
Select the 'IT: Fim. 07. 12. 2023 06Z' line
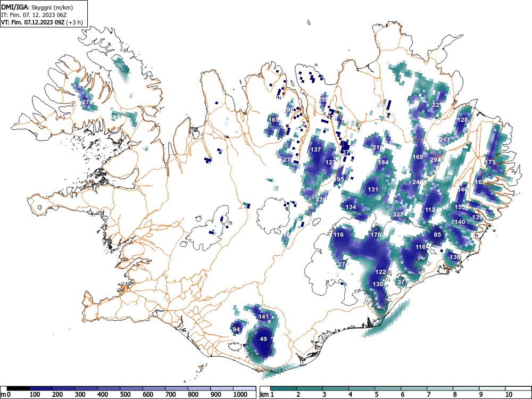pyautogui.click(x=34, y=15)
